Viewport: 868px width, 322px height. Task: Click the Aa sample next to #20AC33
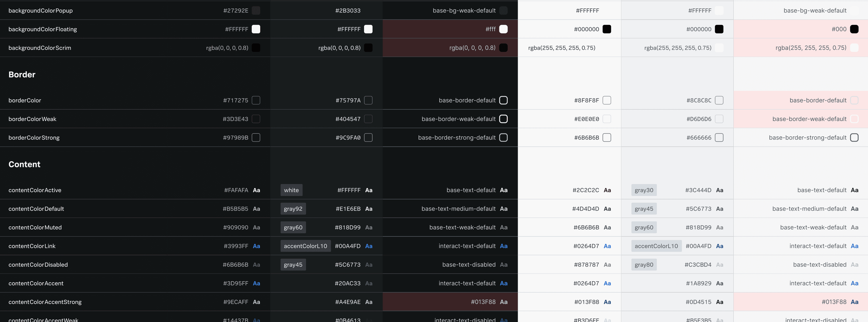click(369, 283)
